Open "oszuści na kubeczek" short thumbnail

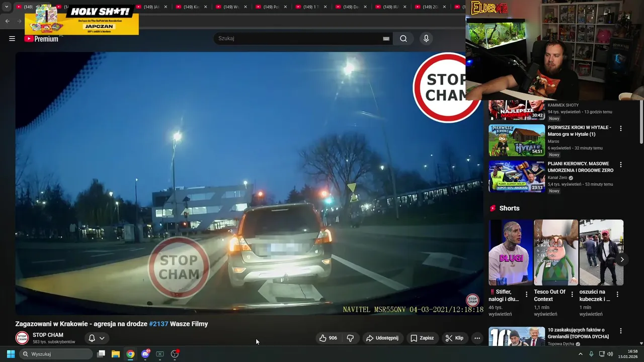pos(601,252)
